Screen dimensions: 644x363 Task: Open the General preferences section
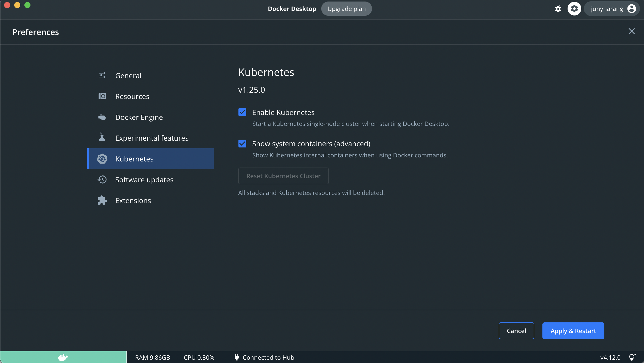[128, 76]
